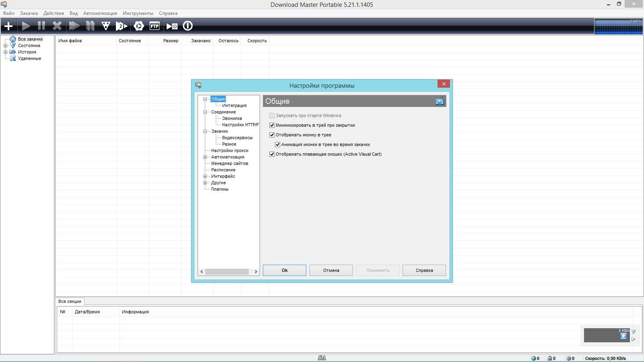The height and width of the screenshot is (362, 644).
Task: Click the computer counter status bar icon
Action: [x=549, y=358]
